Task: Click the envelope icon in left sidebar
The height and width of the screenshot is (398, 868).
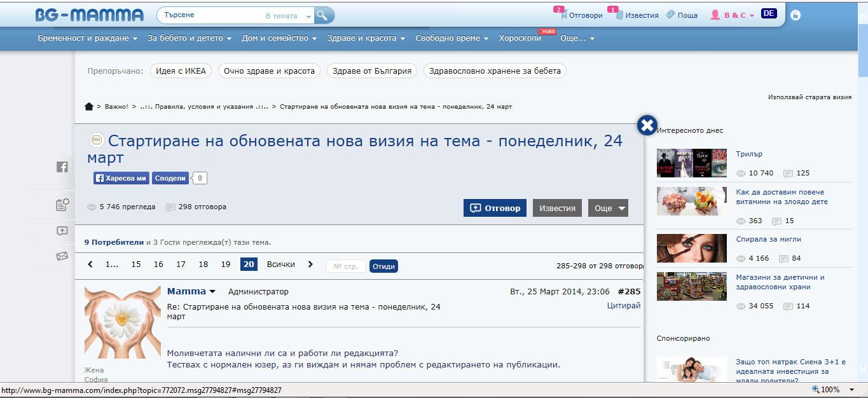Action: pyautogui.click(x=62, y=256)
